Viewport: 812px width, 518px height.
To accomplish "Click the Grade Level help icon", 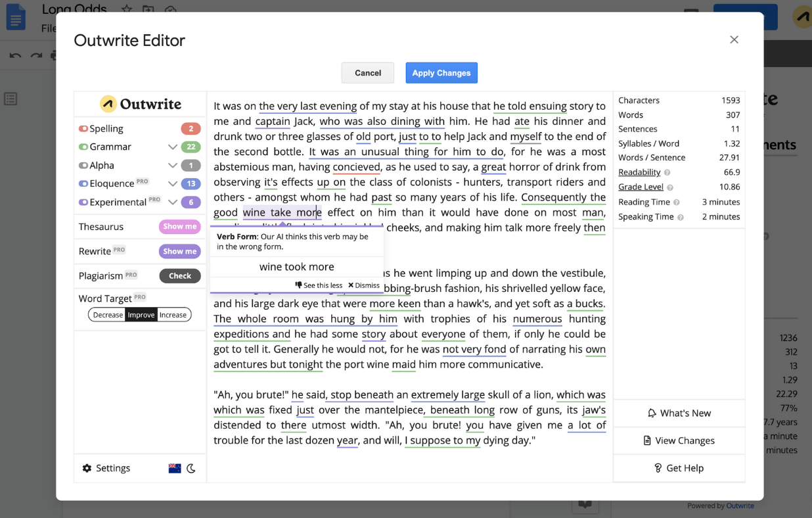I will tap(670, 187).
